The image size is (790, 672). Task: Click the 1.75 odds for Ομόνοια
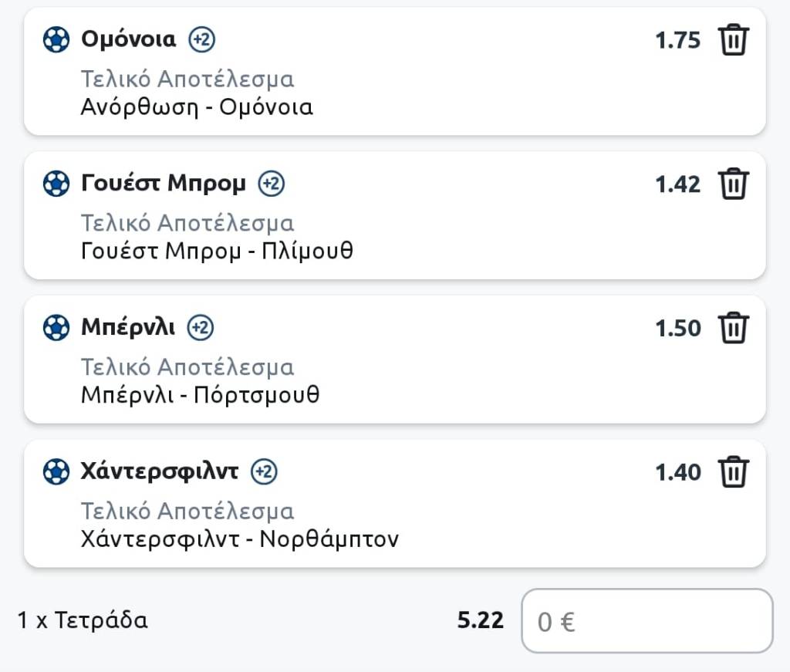tap(677, 40)
